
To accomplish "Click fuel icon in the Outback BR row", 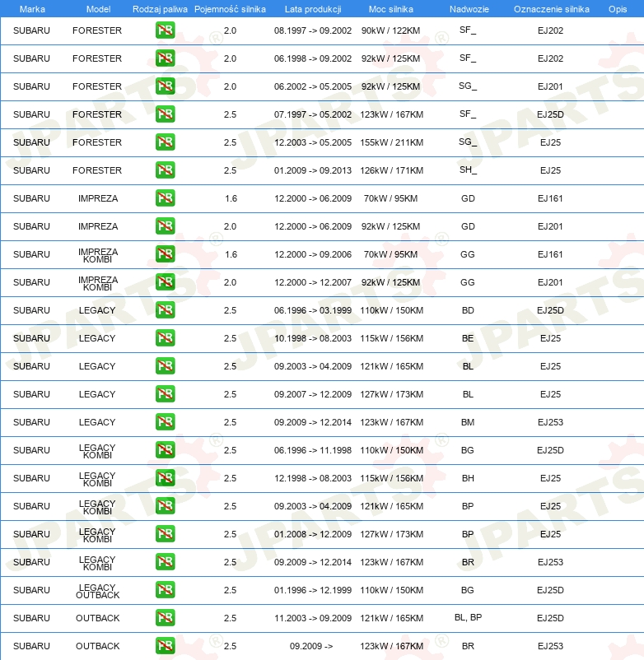I will [x=165, y=646].
